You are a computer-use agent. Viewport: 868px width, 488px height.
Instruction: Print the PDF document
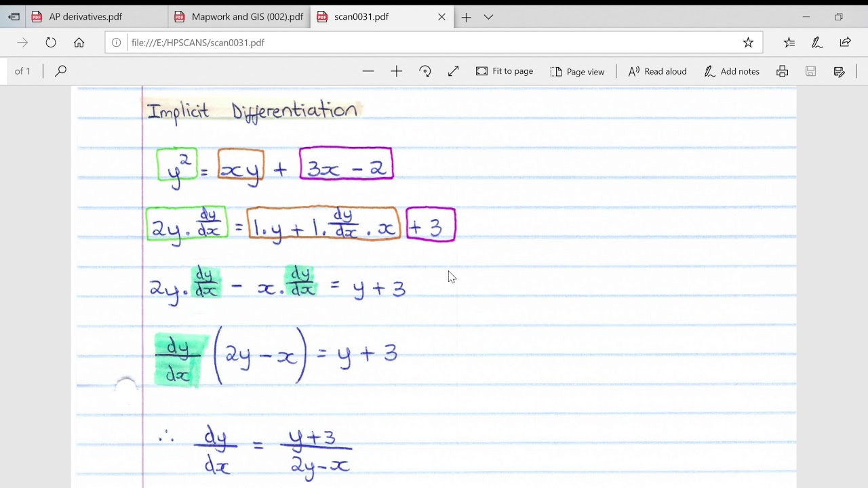783,71
